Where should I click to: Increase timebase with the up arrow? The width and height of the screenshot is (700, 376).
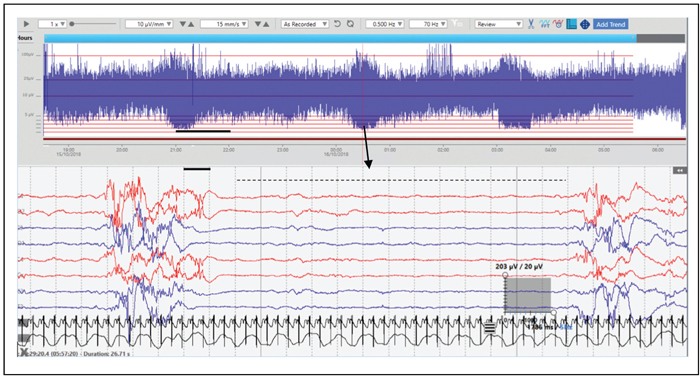pyautogui.click(x=266, y=24)
